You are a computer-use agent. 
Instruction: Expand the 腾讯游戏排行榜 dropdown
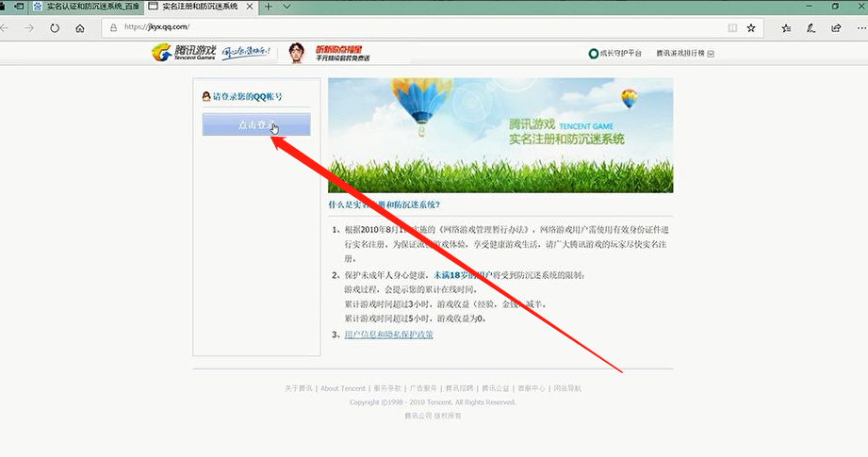pos(685,53)
